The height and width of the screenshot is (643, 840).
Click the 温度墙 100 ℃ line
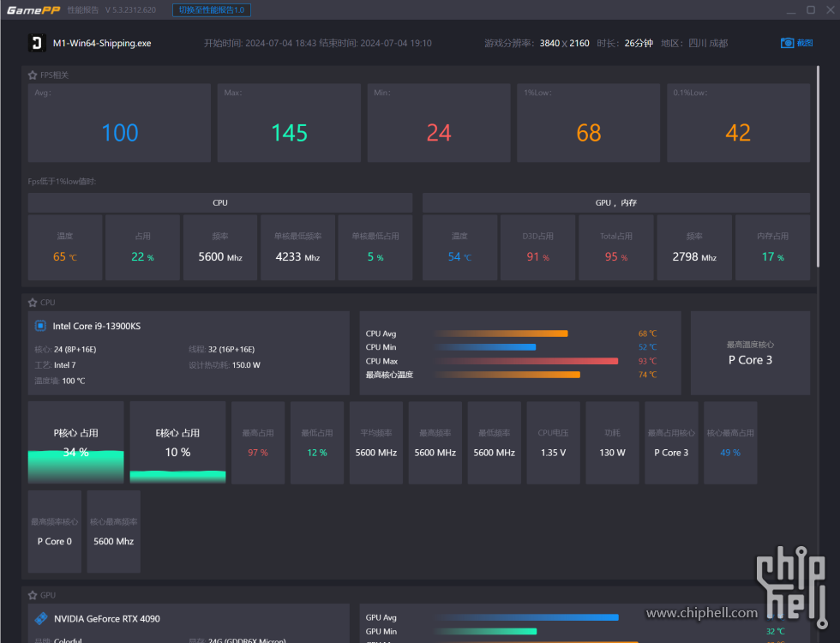[x=60, y=381]
